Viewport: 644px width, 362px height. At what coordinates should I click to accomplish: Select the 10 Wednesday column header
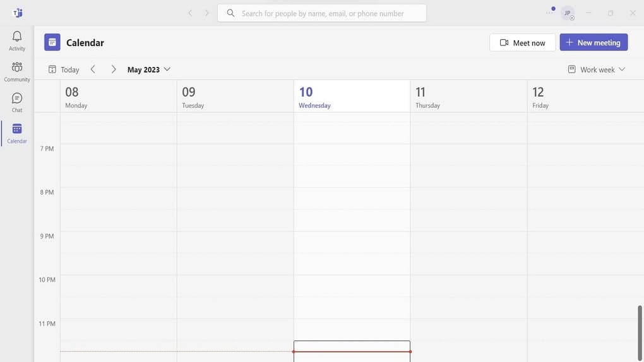pos(352,96)
